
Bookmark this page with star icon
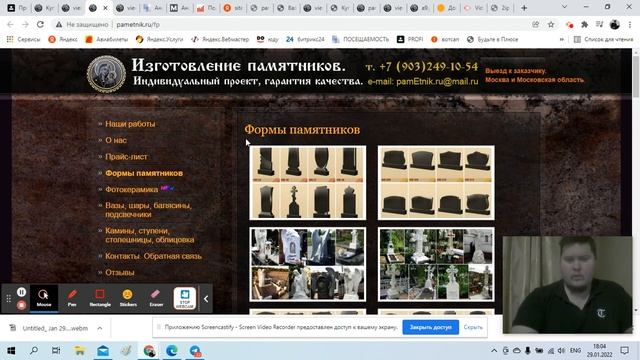pyautogui.click(x=551, y=24)
